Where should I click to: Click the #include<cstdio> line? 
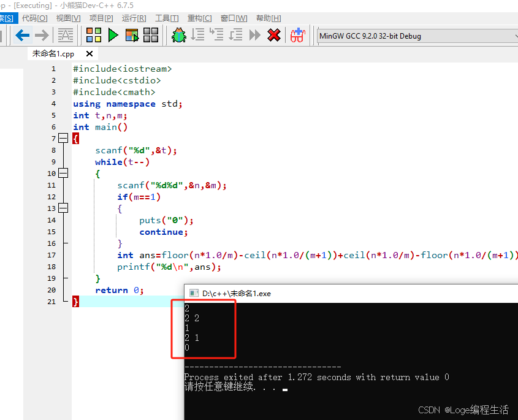116,80
